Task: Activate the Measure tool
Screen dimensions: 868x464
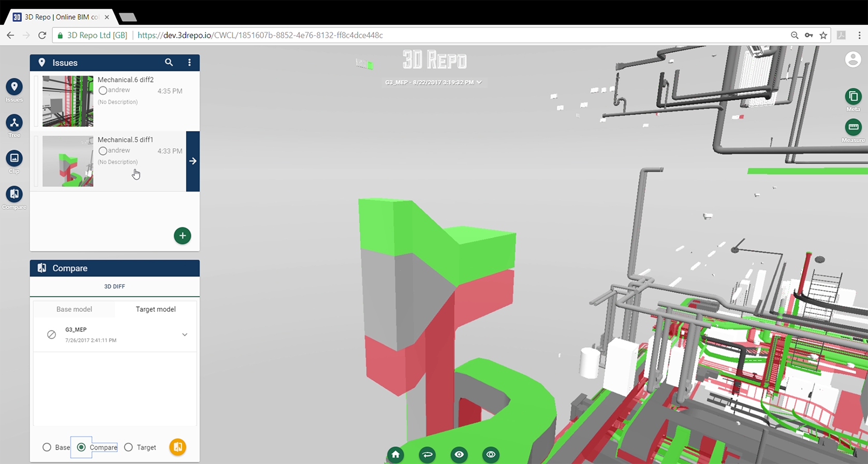Action: [853, 127]
